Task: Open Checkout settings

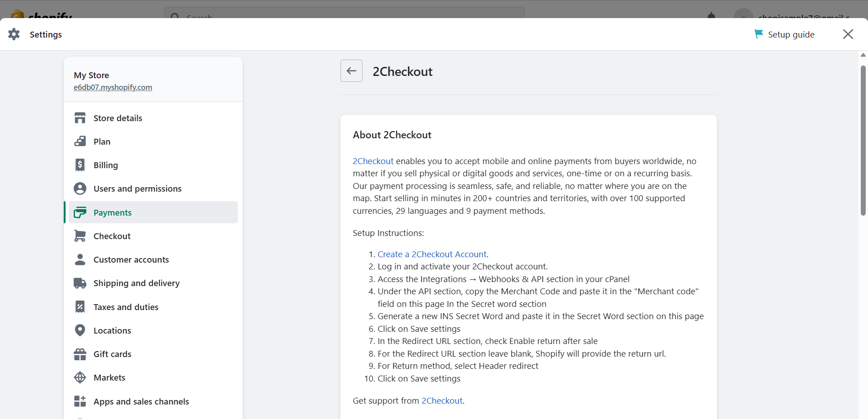Action: click(x=153, y=236)
